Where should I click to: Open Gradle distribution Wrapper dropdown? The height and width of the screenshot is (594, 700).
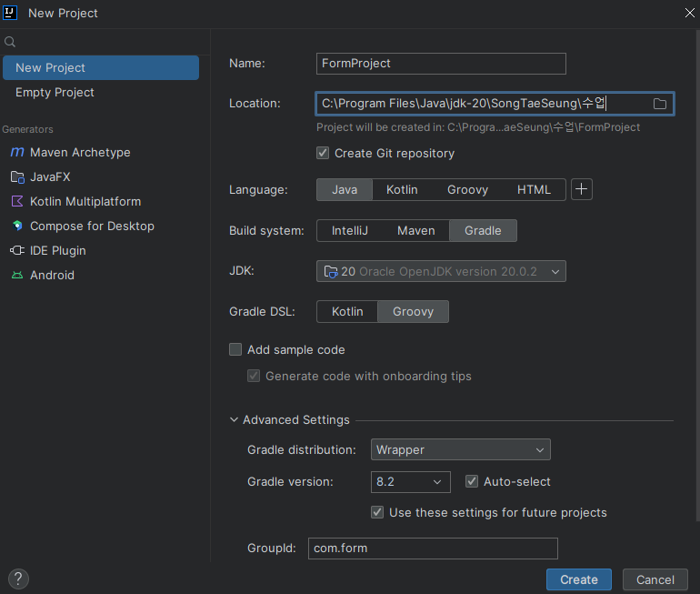click(460, 449)
